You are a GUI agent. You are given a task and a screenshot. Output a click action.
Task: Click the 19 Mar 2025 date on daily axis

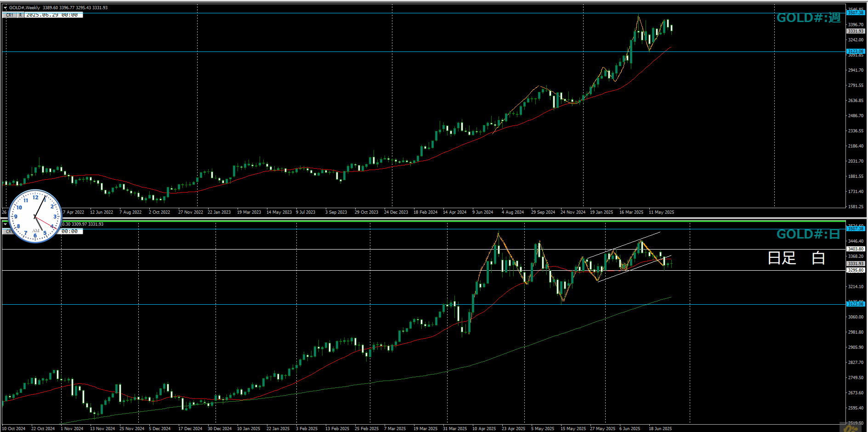[425, 429]
